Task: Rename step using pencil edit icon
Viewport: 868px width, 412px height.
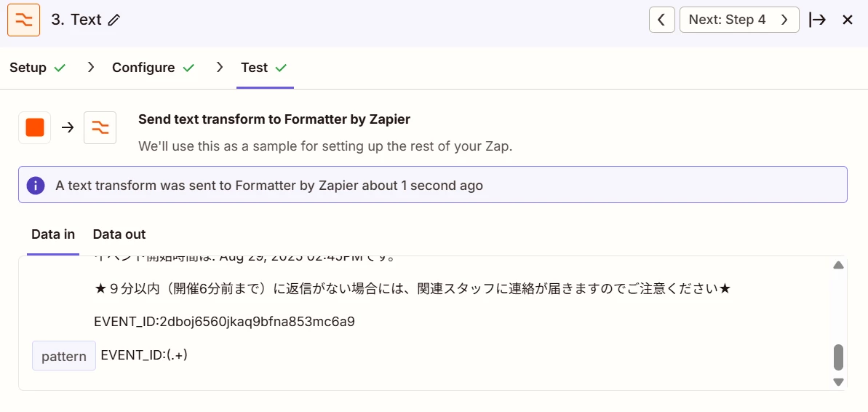Action: point(114,20)
